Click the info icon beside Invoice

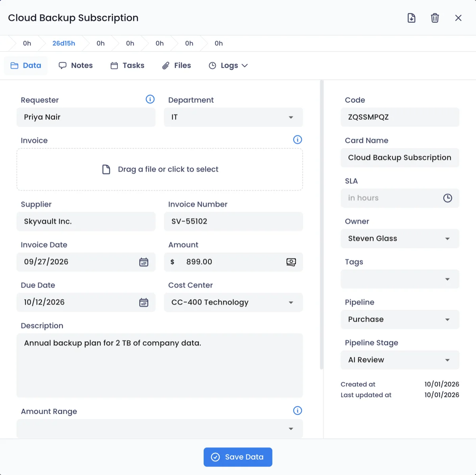297,140
